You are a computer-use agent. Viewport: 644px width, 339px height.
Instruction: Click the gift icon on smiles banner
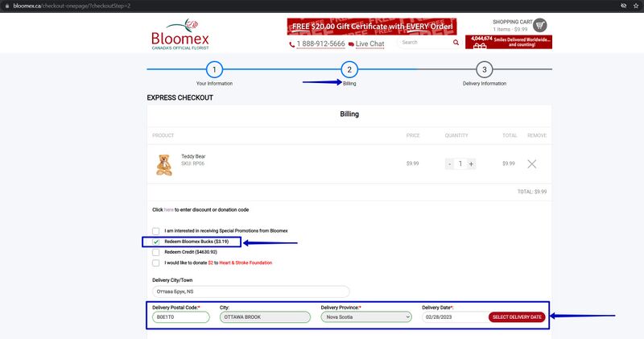click(479, 46)
